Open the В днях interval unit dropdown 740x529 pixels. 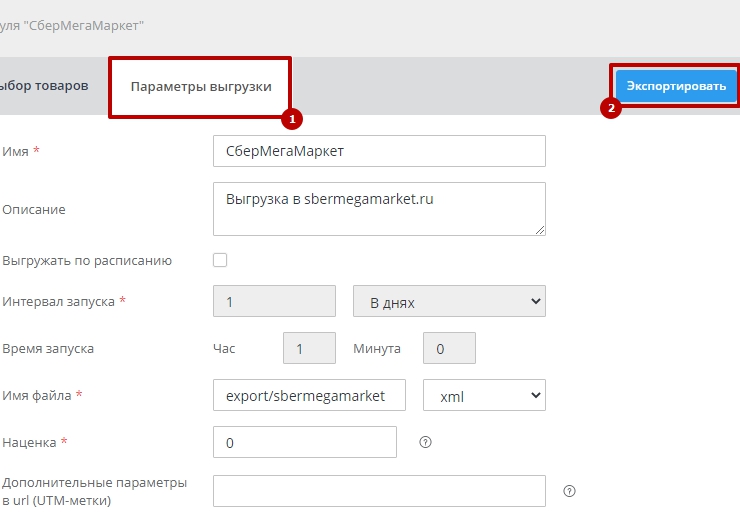449,301
